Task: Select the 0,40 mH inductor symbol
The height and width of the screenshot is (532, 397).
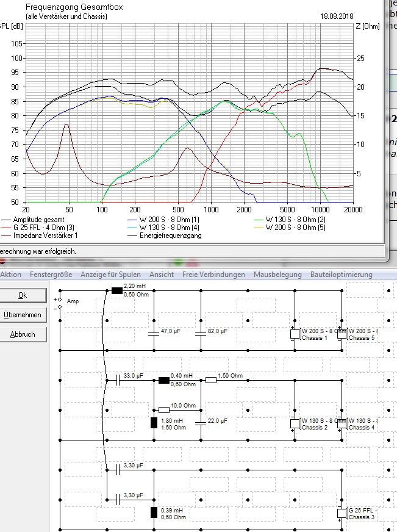Action: pyautogui.click(x=163, y=380)
